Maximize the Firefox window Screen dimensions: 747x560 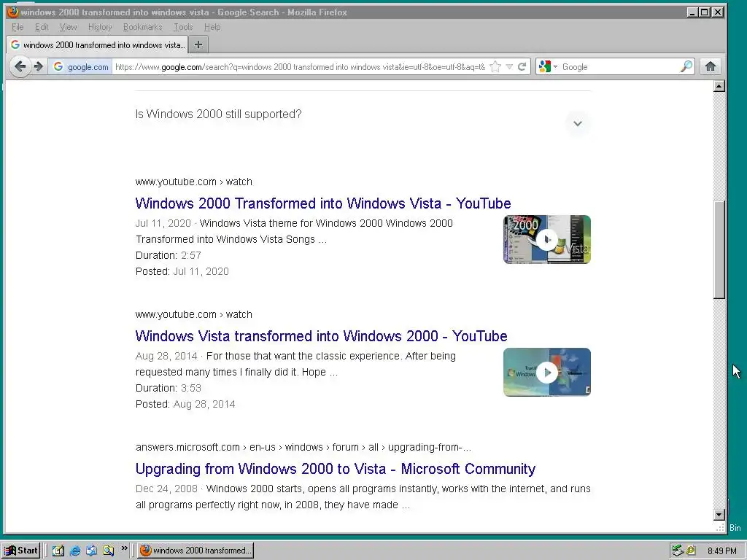pos(704,12)
